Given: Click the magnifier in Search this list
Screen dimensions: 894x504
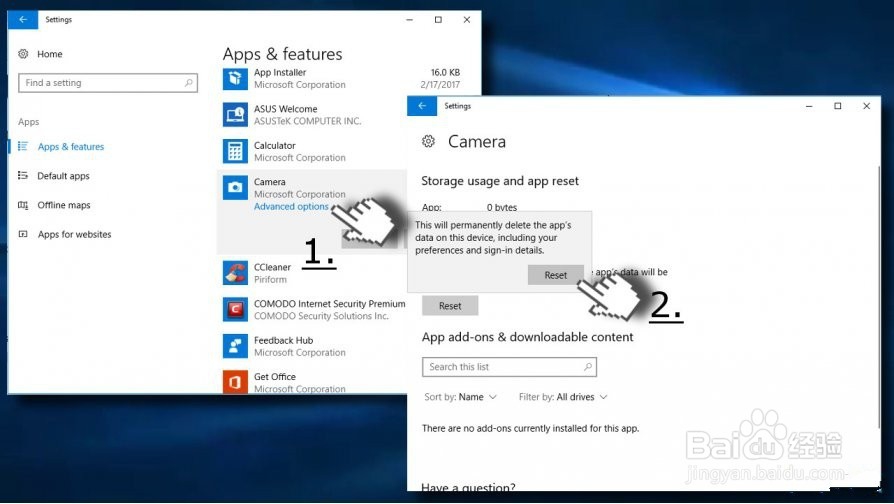Looking at the screenshot, I should tap(588, 367).
